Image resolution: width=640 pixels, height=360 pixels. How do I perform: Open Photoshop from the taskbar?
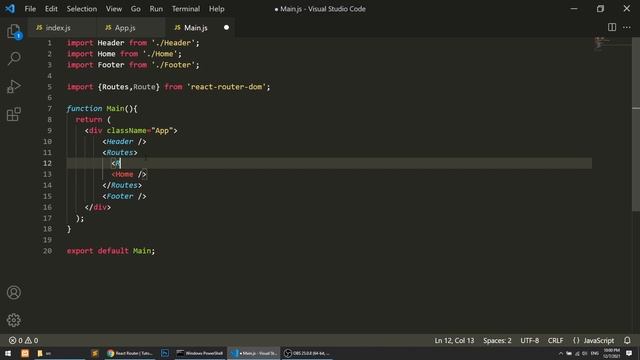[165, 353]
